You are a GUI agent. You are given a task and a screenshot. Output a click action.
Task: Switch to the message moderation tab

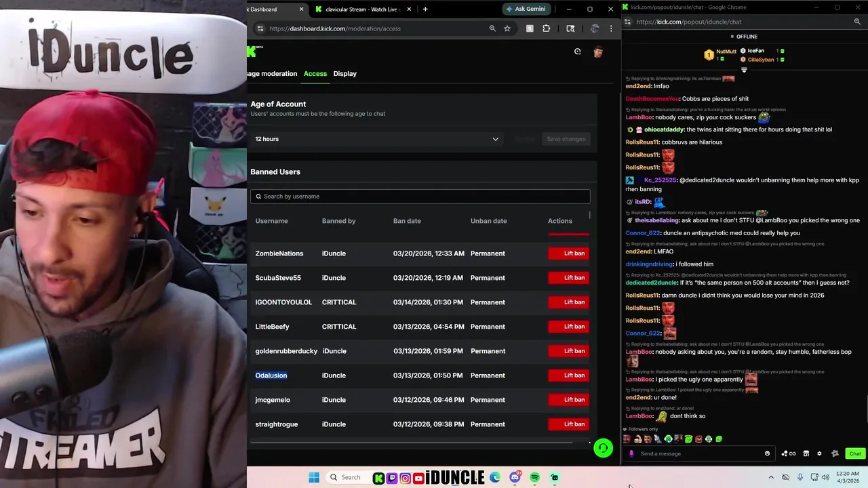click(x=272, y=73)
